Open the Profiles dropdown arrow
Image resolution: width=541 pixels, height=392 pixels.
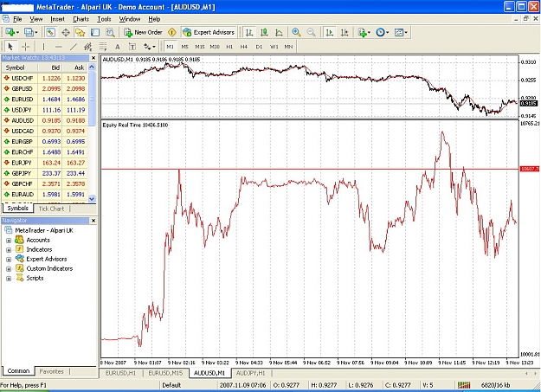pos(35,32)
